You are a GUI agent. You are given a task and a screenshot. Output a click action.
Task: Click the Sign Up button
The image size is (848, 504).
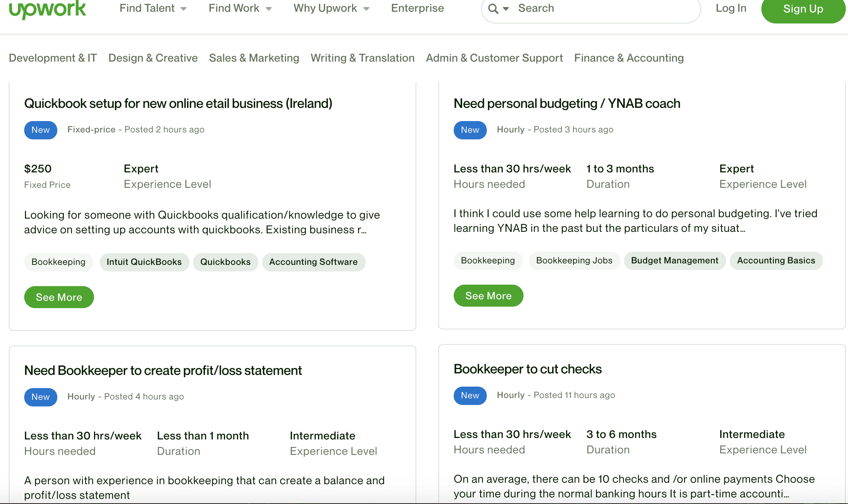point(803,9)
